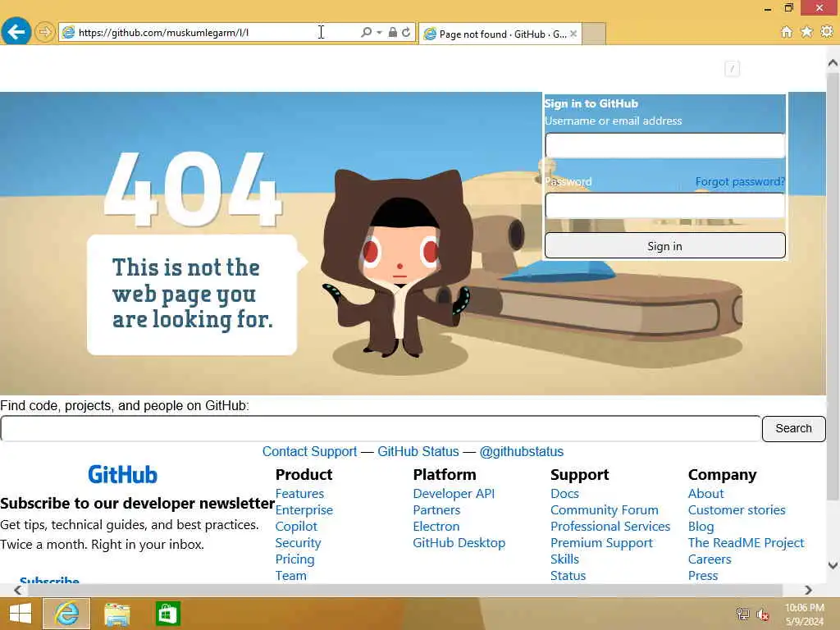Go back with the browser back arrow
This screenshot has width=840, height=630.
click(16, 32)
